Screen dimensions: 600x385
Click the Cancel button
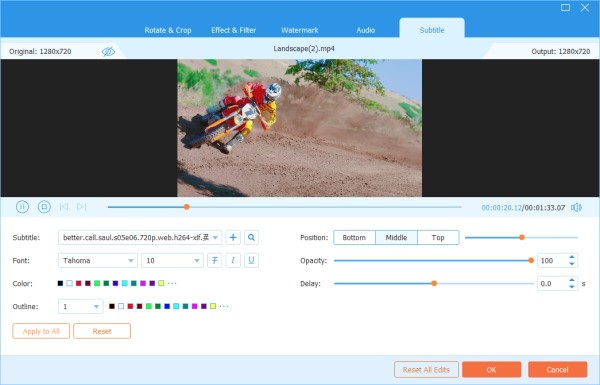pyautogui.click(x=558, y=370)
